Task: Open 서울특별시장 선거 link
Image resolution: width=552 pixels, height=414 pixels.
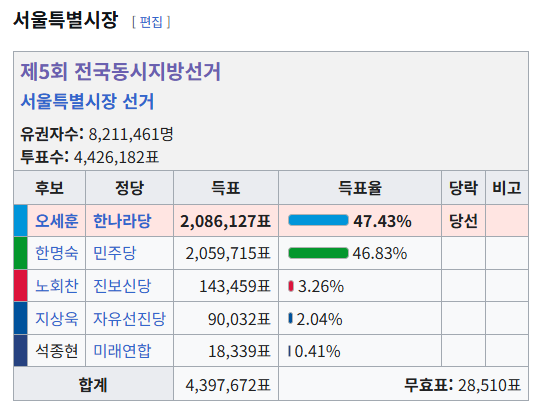Action: pos(87,101)
